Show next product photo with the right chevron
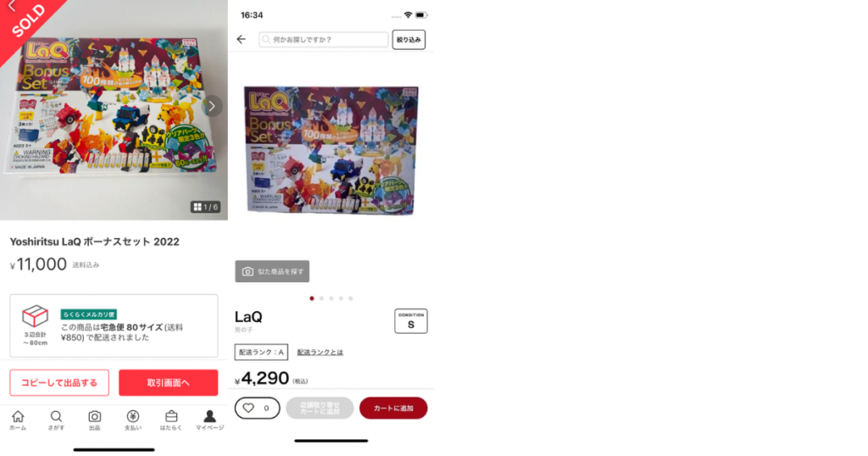 [211, 106]
